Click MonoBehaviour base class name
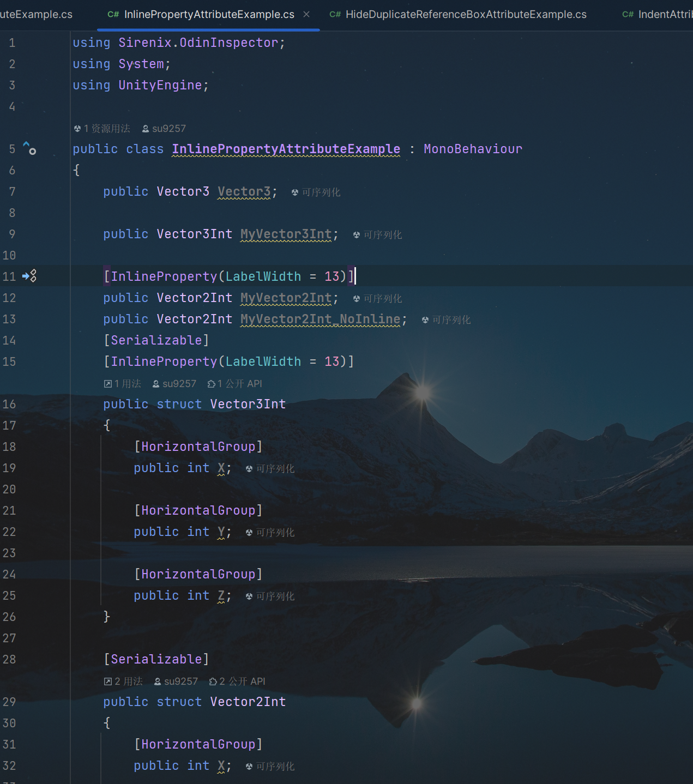This screenshot has height=784, width=693. (473, 149)
